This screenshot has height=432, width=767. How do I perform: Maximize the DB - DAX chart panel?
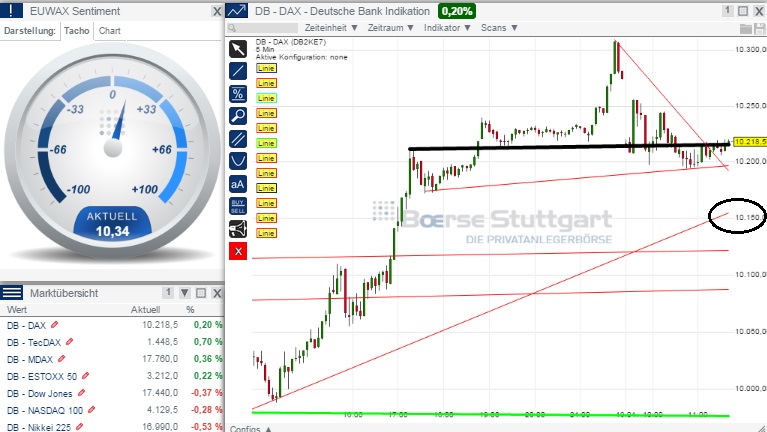pos(743,11)
